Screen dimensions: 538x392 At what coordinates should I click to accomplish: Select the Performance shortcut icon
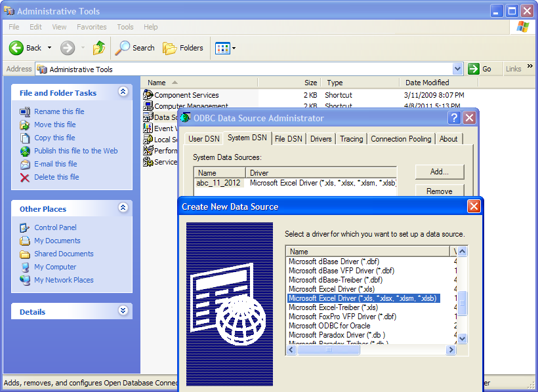(148, 150)
